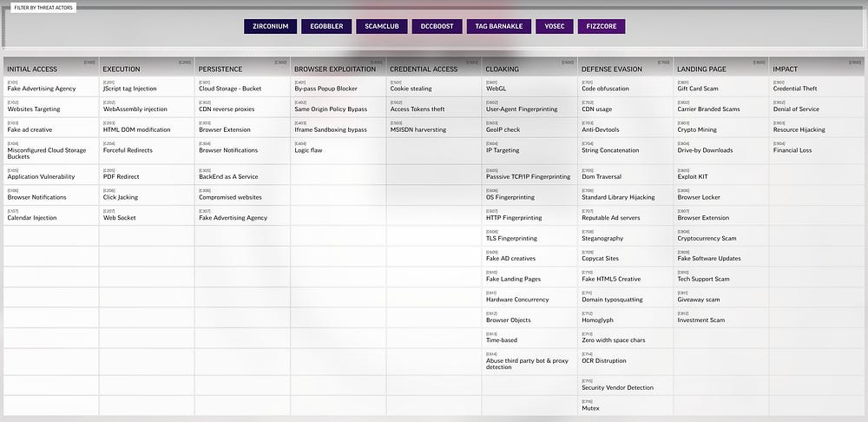This screenshot has width=868, height=422.
Task: Select the Calendar Injection cell
Action: [51, 215]
